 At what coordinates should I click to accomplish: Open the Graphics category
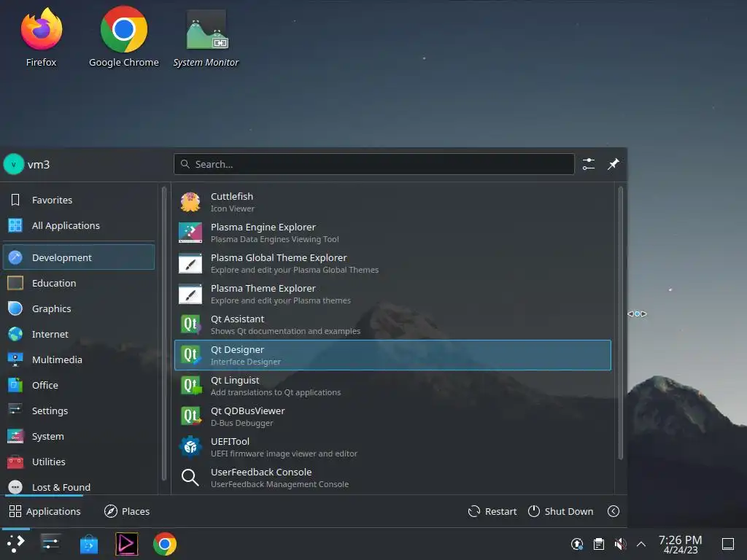pyautogui.click(x=79, y=308)
